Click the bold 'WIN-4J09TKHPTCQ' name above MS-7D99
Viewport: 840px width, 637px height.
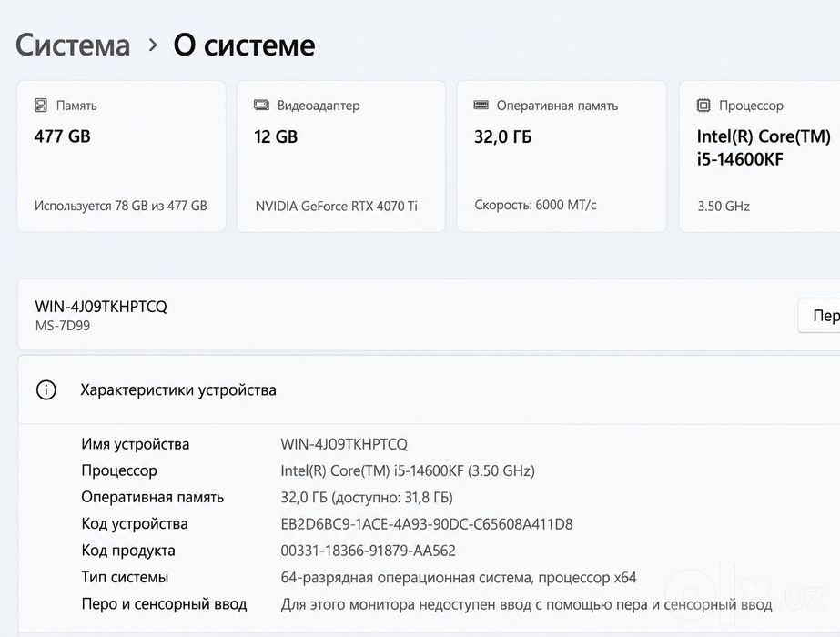(x=101, y=307)
